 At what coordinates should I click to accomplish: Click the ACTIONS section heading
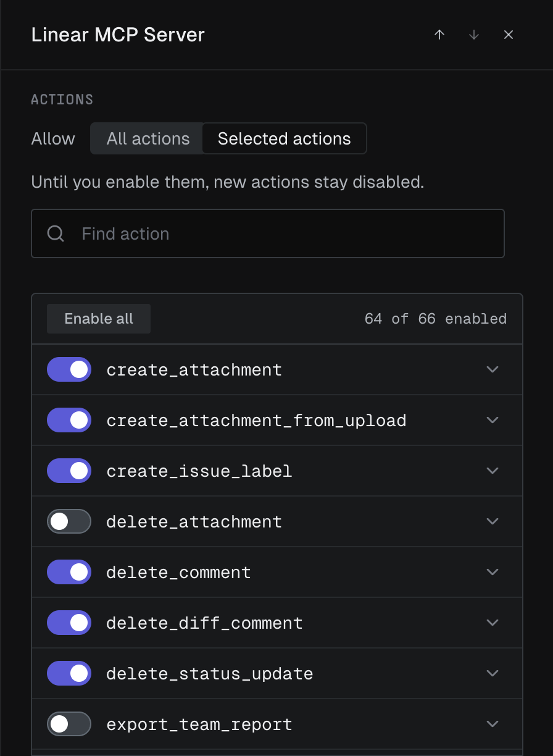coord(62,99)
